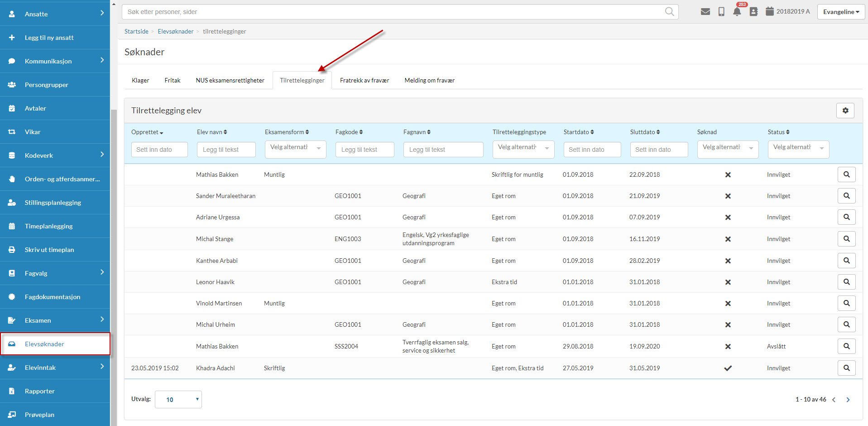Select the Tilrettelegginger tab
Screen dimensions: 868x426
[x=302, y=80]
